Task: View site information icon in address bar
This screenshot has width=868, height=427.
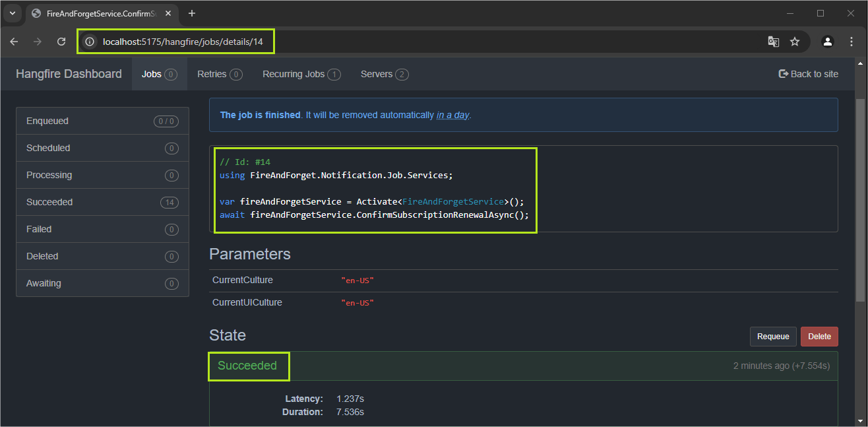Action: click(90, 42)
